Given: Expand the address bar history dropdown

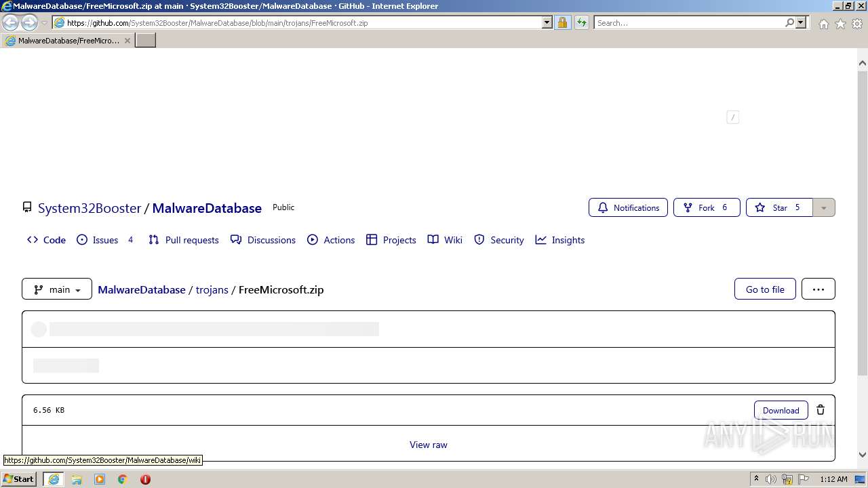Looking at the screenshot, I should point(547,23).
